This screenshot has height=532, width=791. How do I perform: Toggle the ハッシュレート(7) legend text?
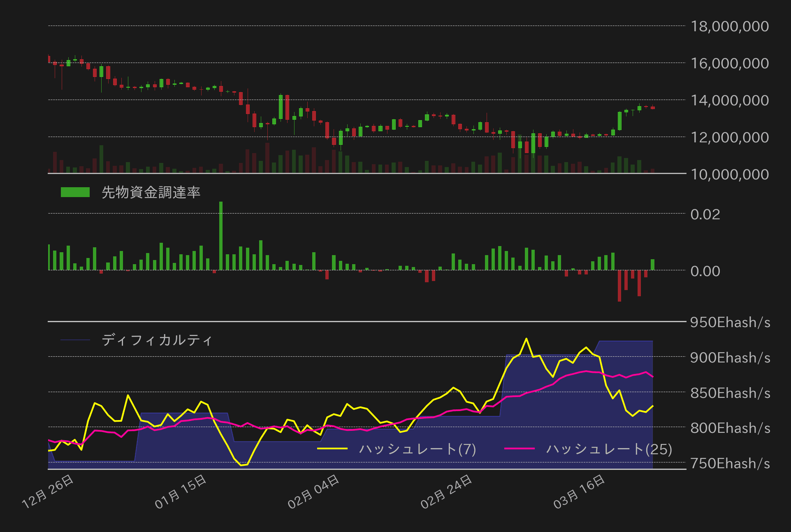pyautogui.click(x=417, y=449)
